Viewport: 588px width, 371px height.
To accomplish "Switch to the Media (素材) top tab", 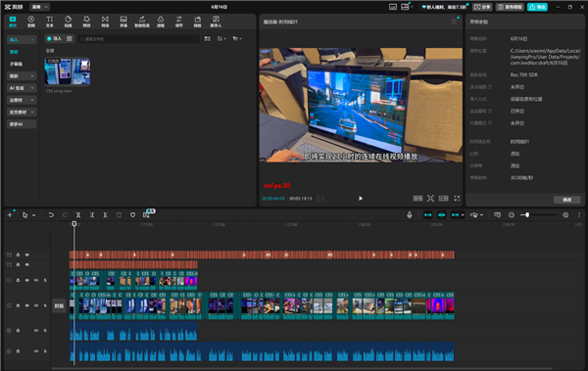I will tap(13, 22).
